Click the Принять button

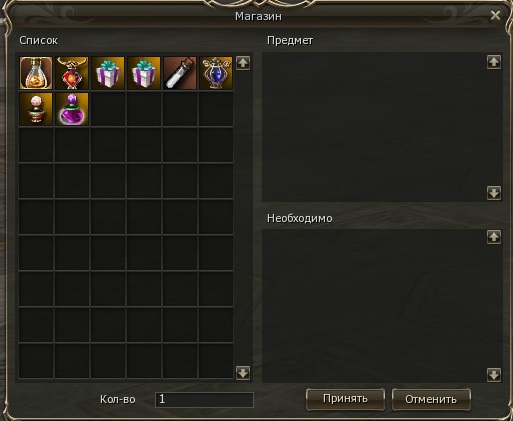coord(345,399)
